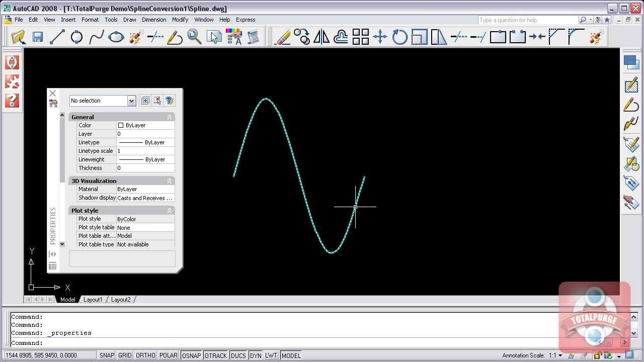
Task: Open the Dimension menu
Action: click(x=154, y=20)
